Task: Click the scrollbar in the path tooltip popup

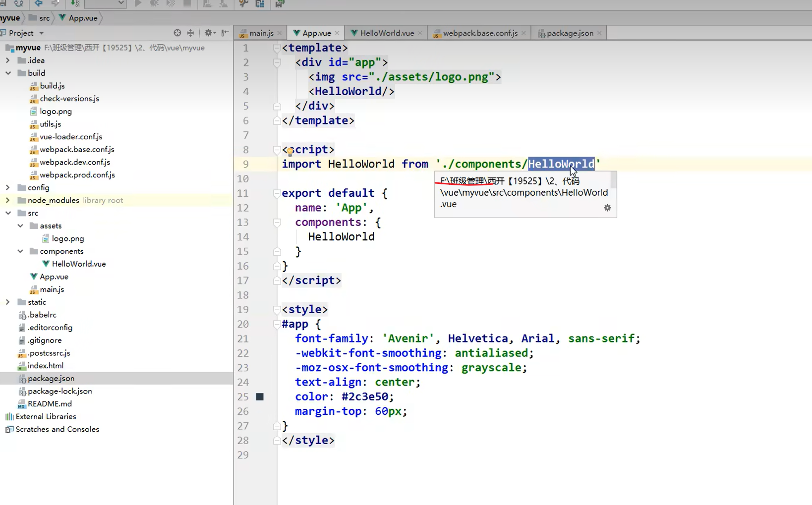Action: (614, 180)
